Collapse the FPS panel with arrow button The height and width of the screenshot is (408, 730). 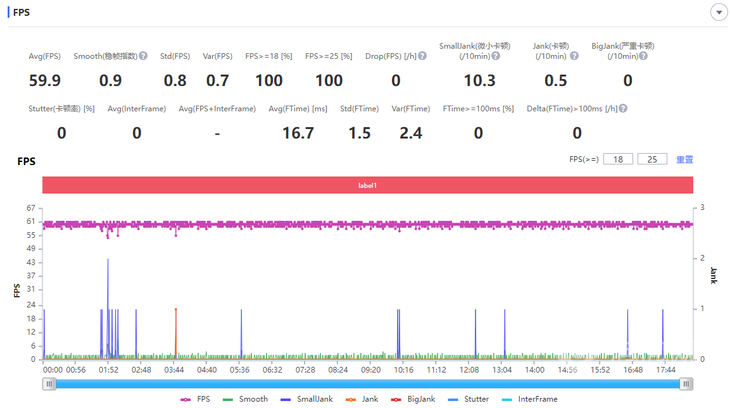pyautogui.click(x=718, y=12)
